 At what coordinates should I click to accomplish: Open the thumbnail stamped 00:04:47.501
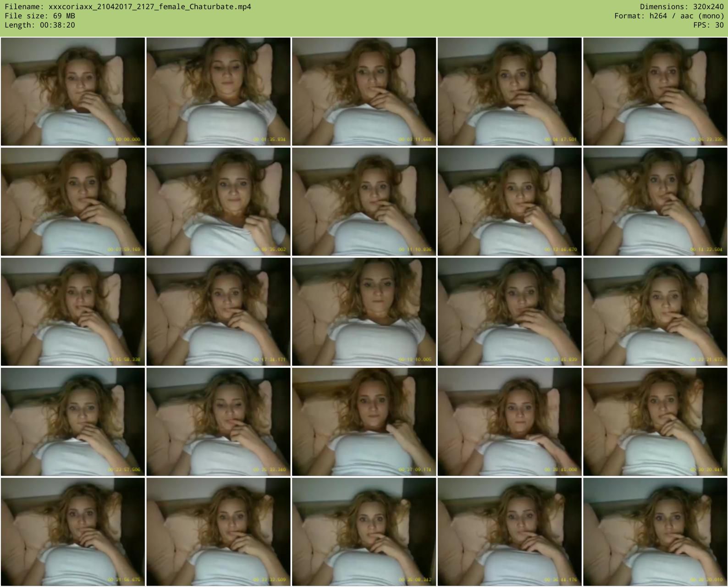[510, 92]
